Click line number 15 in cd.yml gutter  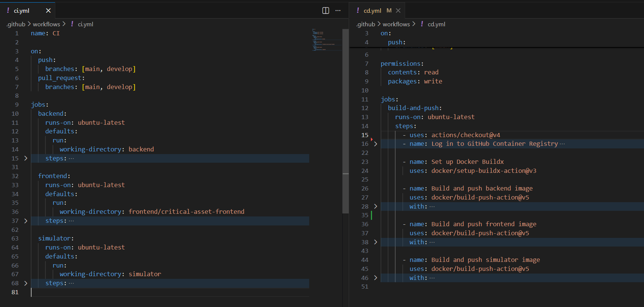(x=365, y=135)
